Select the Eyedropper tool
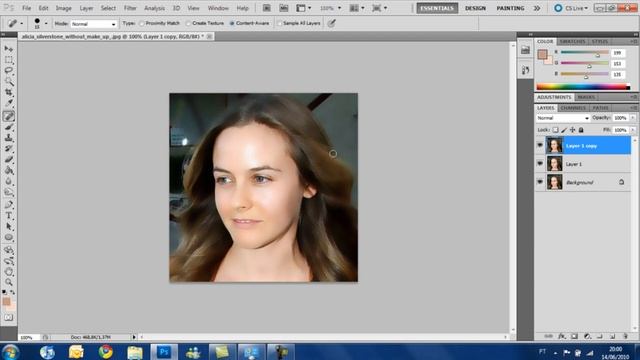The height and width of the screenshot is (360, 640). (x=9, y=103)
